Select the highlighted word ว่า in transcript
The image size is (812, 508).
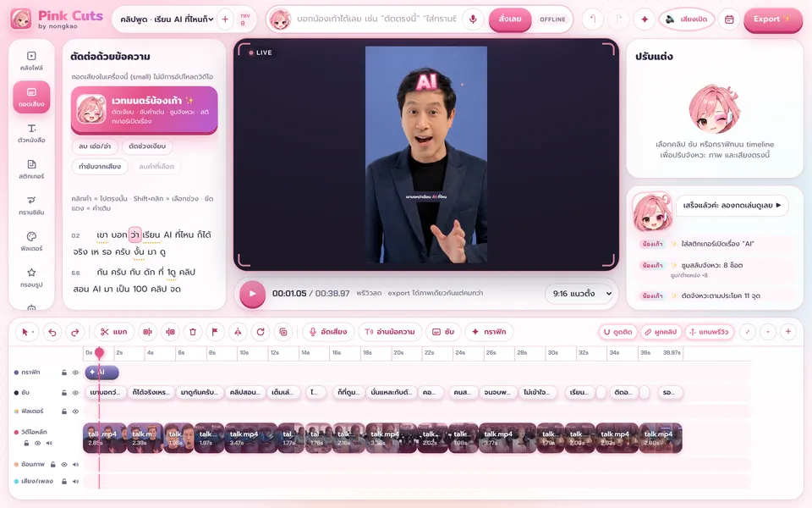134,235
